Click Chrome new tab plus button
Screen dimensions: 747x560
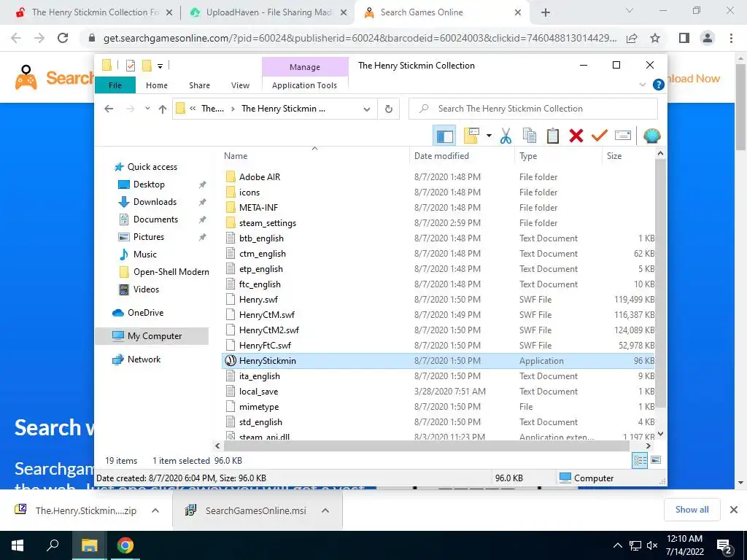click(546, 12)
